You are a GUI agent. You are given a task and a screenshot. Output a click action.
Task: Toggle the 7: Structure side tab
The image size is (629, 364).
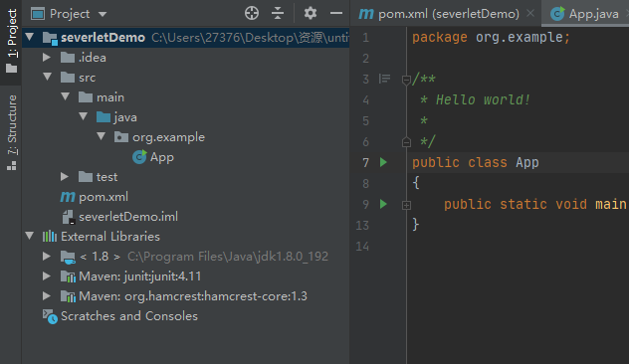click(x=11, y=132)
